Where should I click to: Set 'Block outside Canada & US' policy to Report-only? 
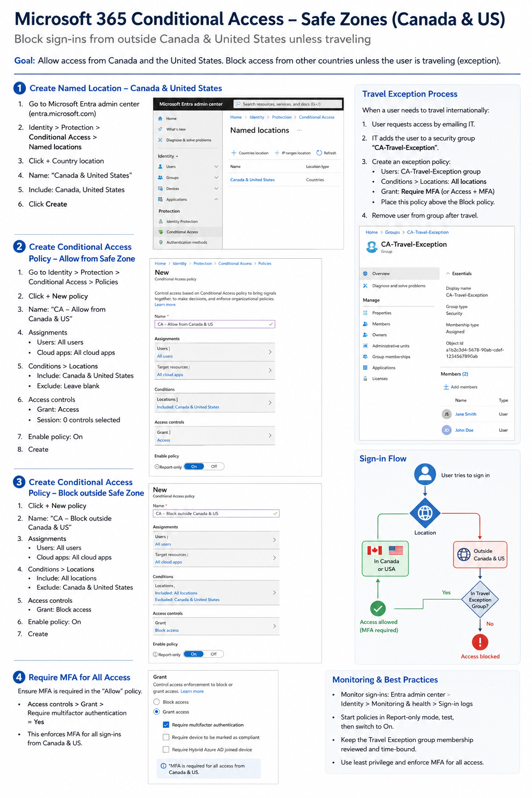point(167,655)
